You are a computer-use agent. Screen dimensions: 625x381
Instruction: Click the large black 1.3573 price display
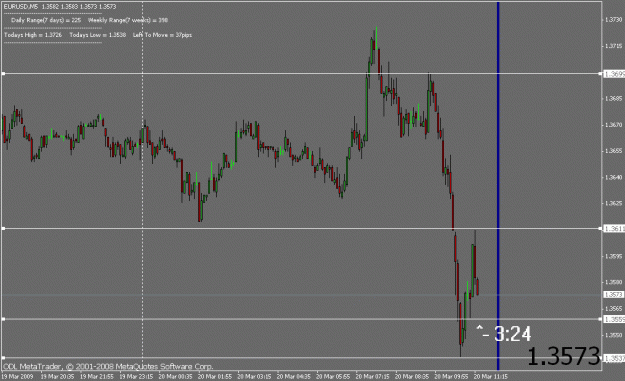(x=564, y=356)
